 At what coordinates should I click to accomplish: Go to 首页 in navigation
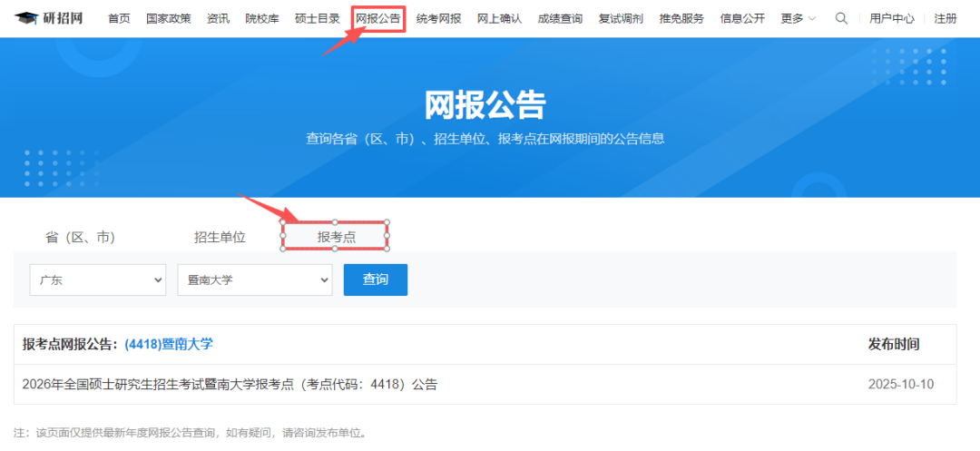119,19
